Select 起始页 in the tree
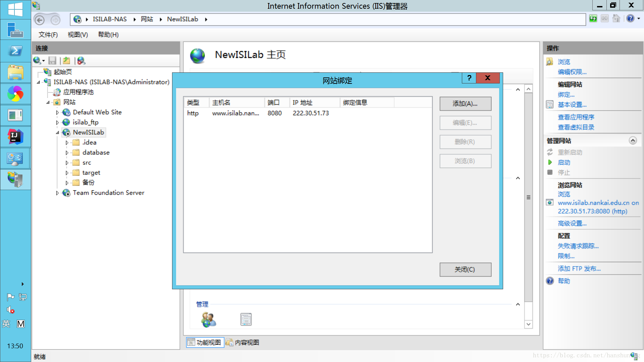This screenshot has width=644, height=362. 62,72
